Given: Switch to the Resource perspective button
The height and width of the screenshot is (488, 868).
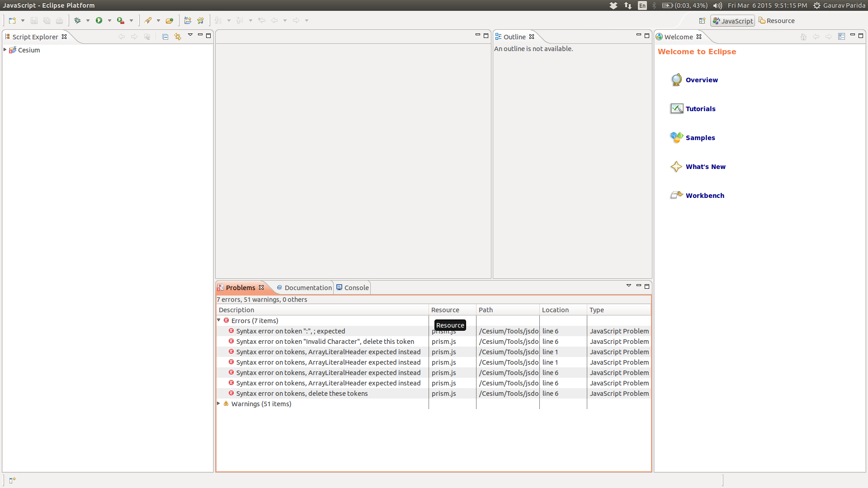Looking at the screenshot, I should click(777, 21).
